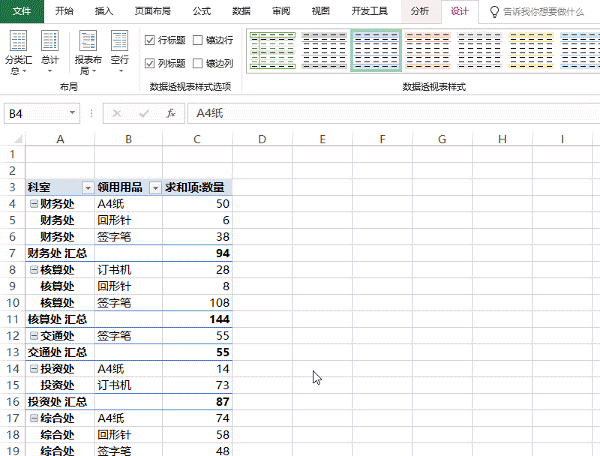
Task: Switch to the 页面布局 tab
Action: [x=153, y=11]
